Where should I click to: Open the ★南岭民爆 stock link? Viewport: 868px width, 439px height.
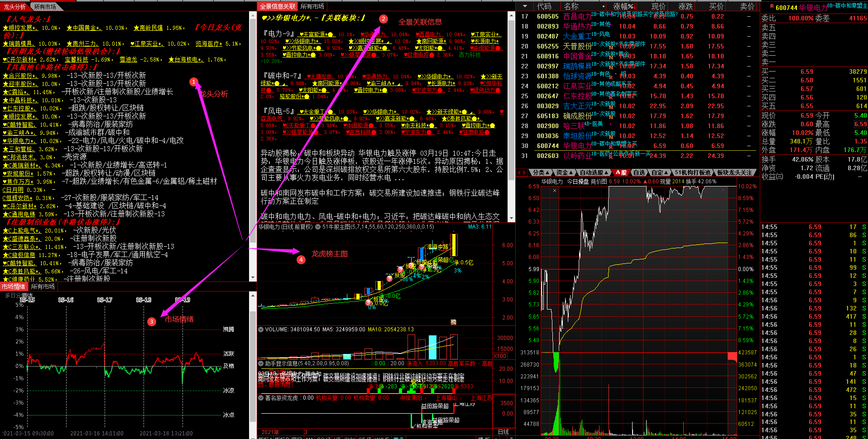(x=149, y=28)
